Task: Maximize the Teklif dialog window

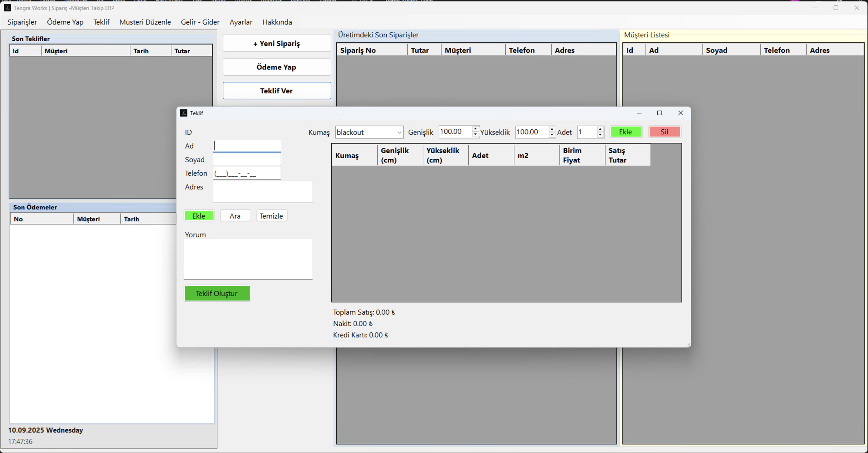Action: (x=659, y=113)
